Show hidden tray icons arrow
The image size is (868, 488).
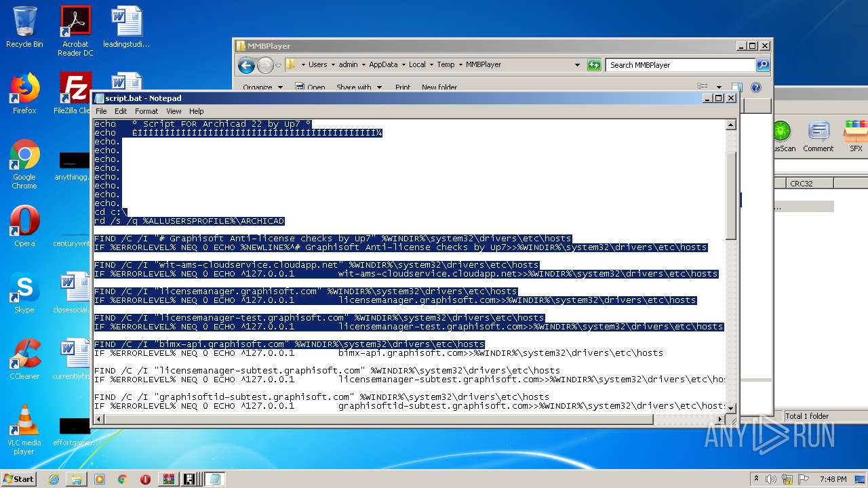[x=756, y=479]
